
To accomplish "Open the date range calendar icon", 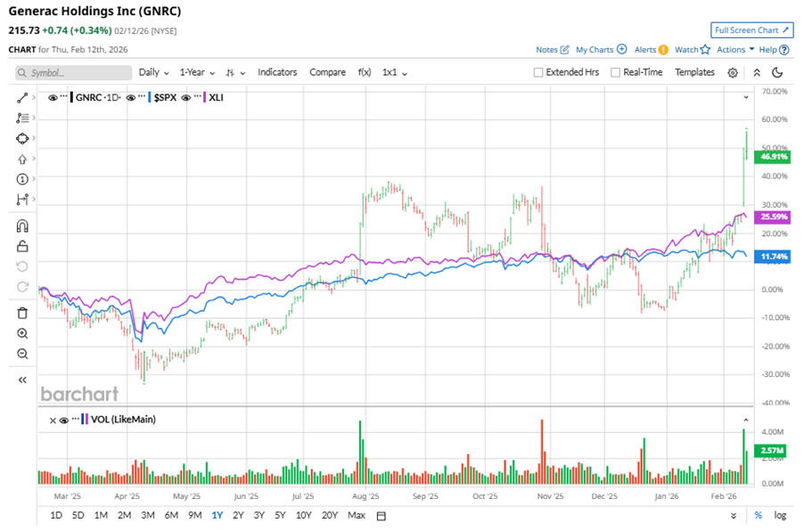I will [x=381, y=516].
